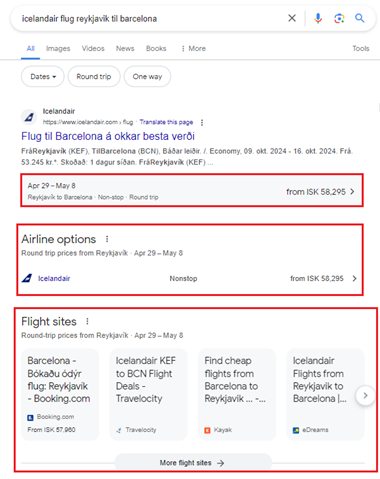The height and width of the screenshot is (479, 380).
Task: Clear the search box with X icon
Action: 292,18
